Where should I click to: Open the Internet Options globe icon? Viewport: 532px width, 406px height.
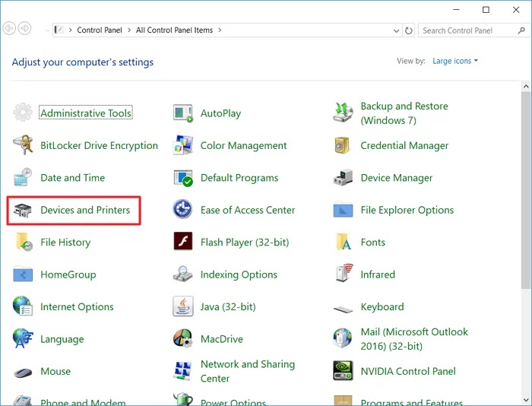point(23,306)
